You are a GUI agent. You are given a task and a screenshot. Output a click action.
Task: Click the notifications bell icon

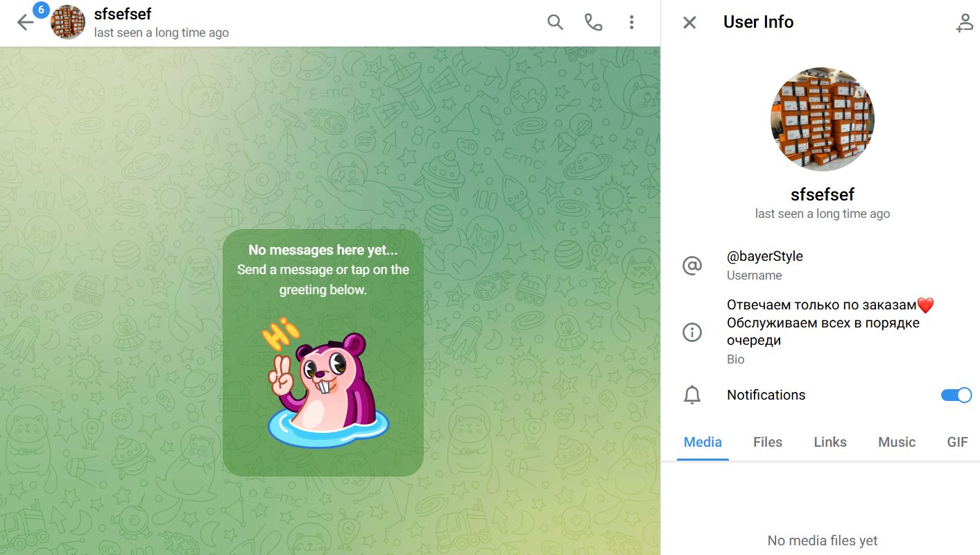pyautogui.click(x=692, y=395)
